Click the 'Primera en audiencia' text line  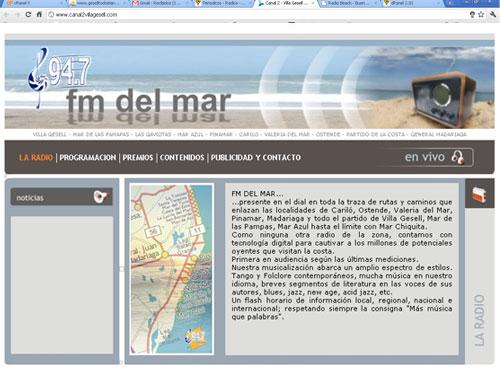pyautogui.click(x=325, y=259)
